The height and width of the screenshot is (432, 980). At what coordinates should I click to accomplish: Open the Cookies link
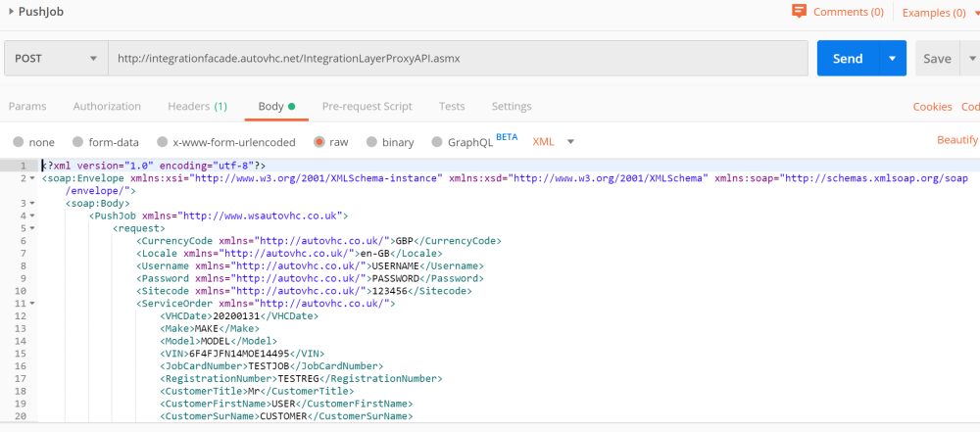tap(932, 107)
